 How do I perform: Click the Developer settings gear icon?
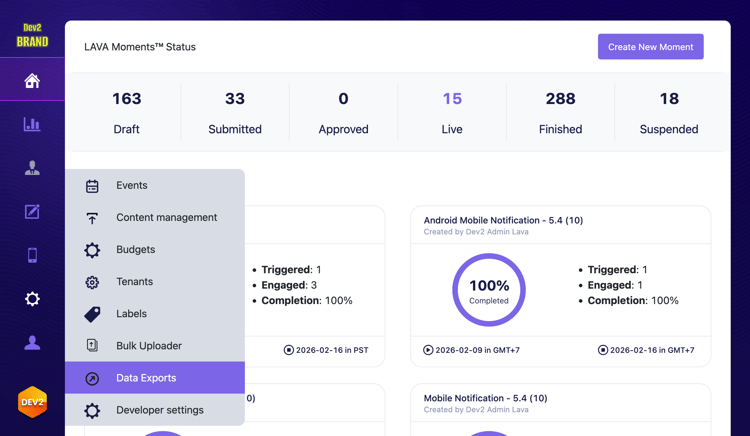pos(92,410)
